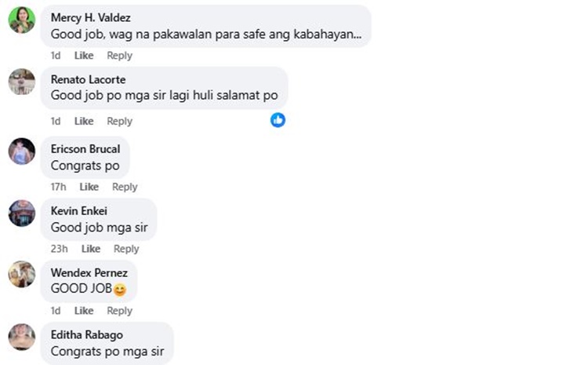The height and width of the screenshot is (365, 588).
Task: Open Mercy H. Valdez's profile picture
Action: [x=22, y=20]
